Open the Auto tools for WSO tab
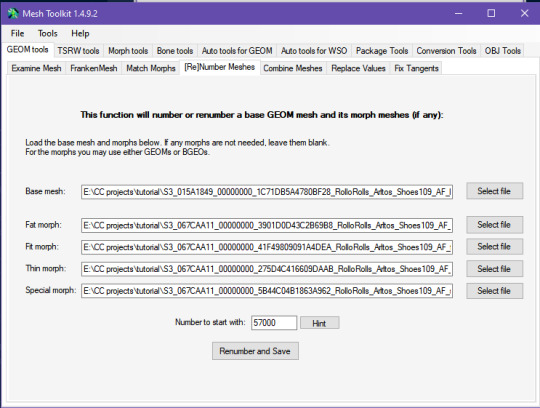The image size is (540, 408). (x=314, y=51)
